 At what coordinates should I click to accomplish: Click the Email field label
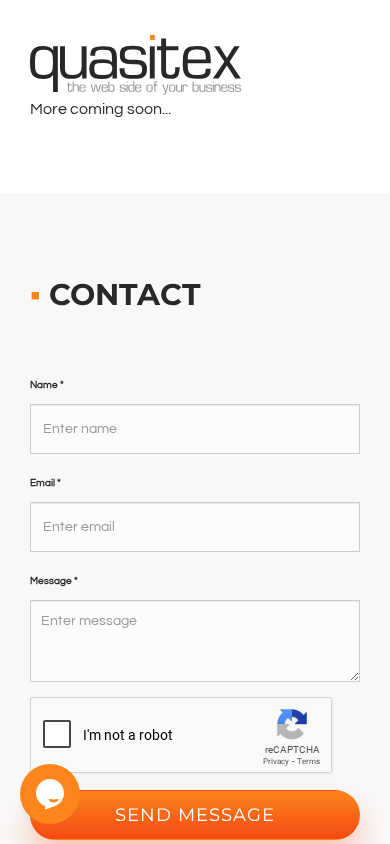click(x=45, y=483)
